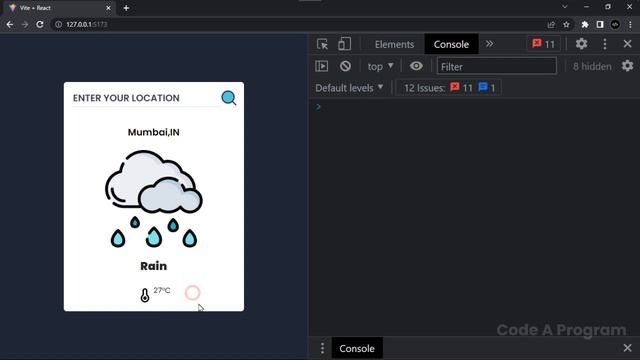Screen dimensions: 640x360
Task: Toggle the browser side panel icon
Action: [x=600, y=24]
